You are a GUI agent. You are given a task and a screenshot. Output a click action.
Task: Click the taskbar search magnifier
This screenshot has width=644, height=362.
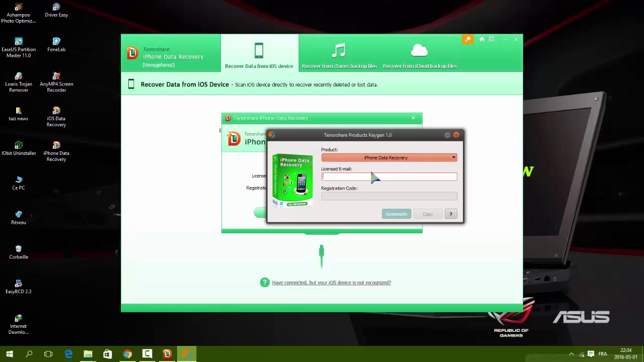[29, 354]
